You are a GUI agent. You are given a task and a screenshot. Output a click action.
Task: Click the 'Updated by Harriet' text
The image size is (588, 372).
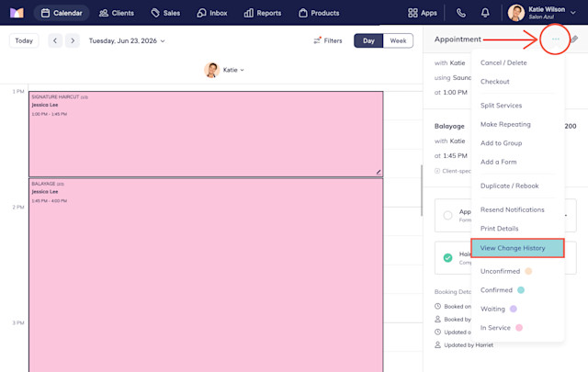(x=469, y=345)
